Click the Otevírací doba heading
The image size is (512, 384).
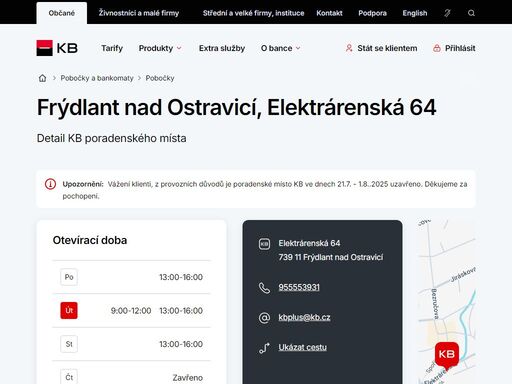click(90, 240)
